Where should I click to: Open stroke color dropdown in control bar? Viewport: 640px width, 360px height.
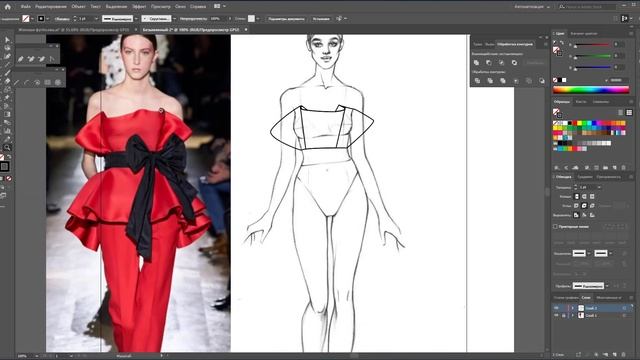48,19
